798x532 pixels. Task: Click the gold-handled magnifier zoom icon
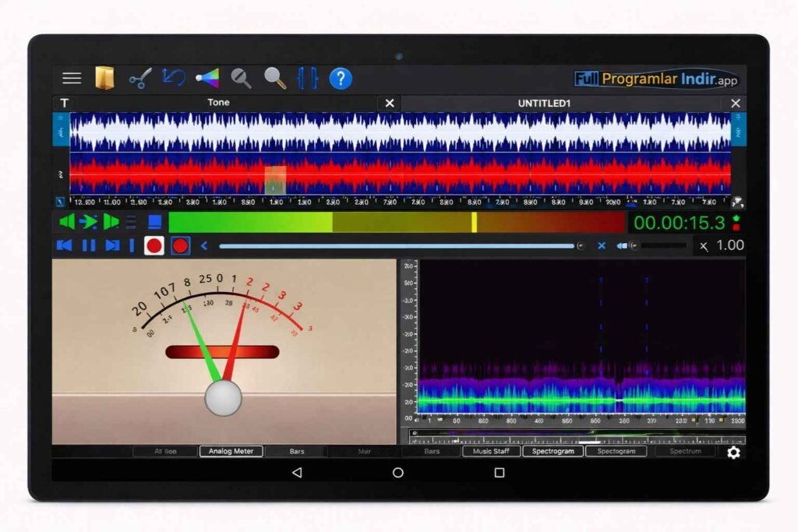click(x=274, y=78)
